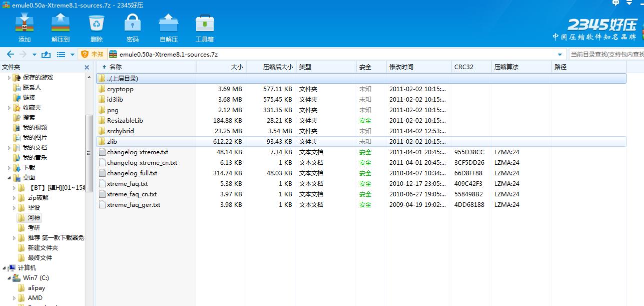Open the main menu arrow in title bar
The height and width of the screenshot is (306, 644).
click(629, 3)
